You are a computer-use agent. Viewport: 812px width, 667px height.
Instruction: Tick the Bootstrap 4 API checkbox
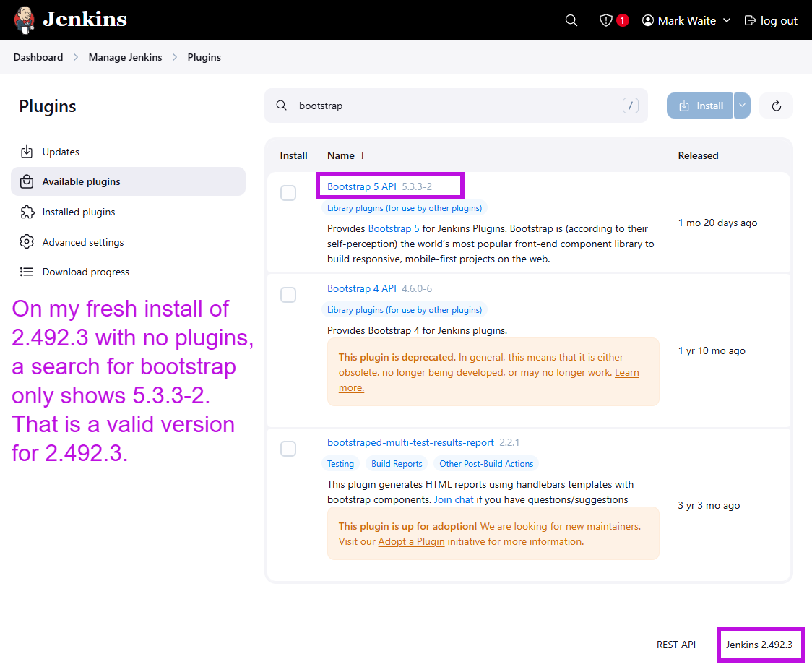pyautogui.click(x=288, y=295)
